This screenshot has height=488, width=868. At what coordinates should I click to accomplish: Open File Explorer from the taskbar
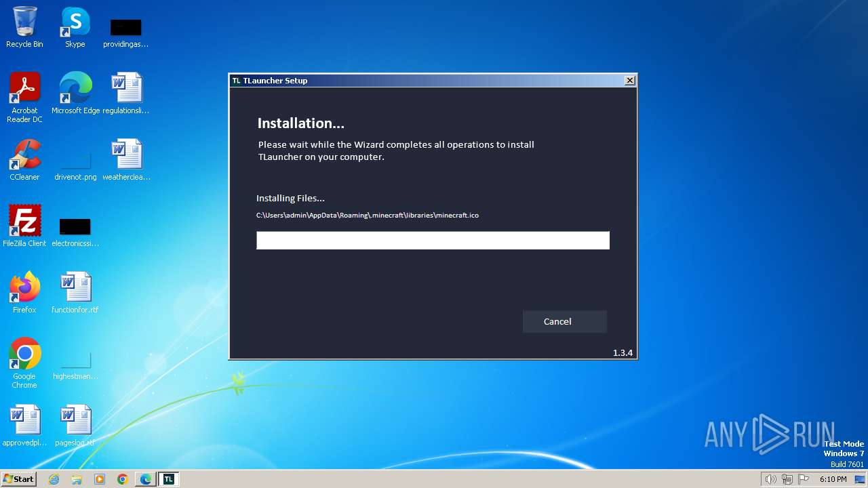(x=77, y=479)
